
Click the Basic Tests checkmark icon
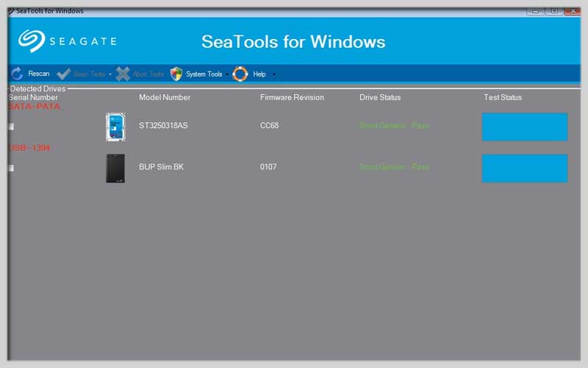coord(63,74)
